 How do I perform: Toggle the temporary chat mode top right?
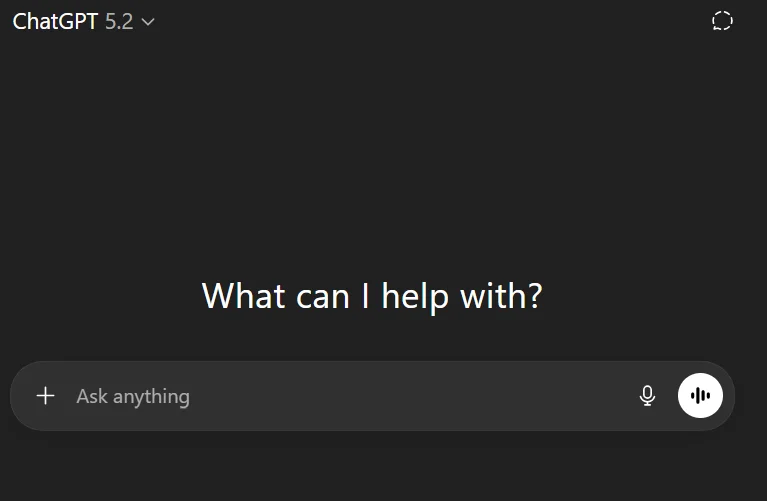(x=722, y=21)
